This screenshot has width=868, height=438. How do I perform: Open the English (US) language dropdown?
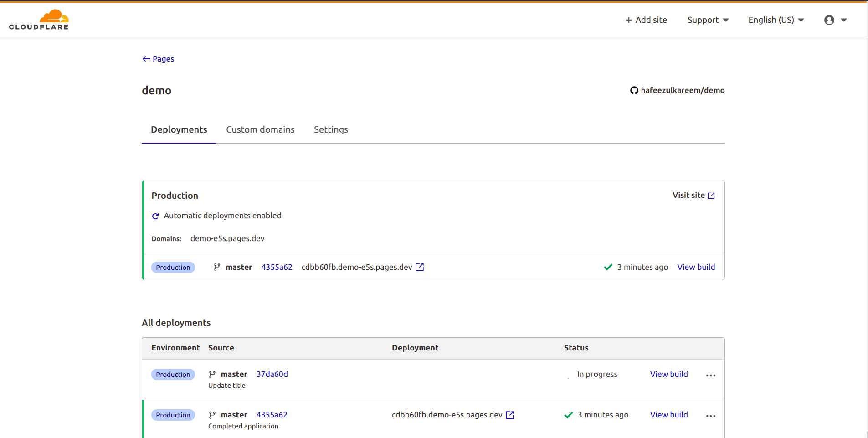coord(776,20)
